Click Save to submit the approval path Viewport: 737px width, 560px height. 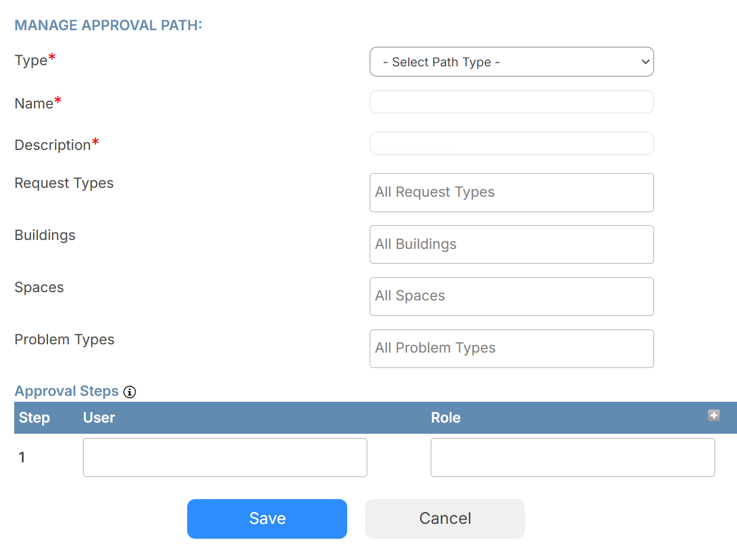coord(267,518)
